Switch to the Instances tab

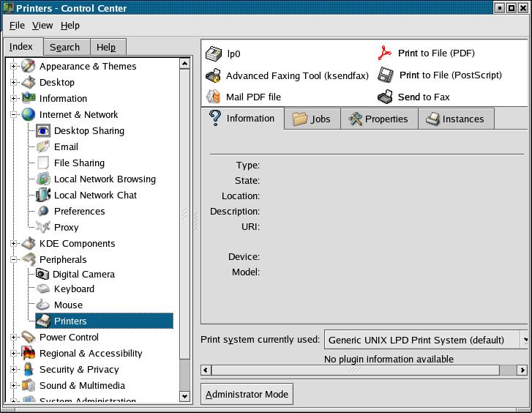pos(455,119)
